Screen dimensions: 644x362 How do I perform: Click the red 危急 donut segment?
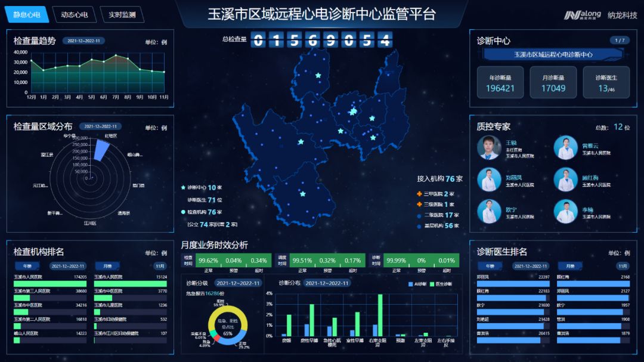point(216,338)
